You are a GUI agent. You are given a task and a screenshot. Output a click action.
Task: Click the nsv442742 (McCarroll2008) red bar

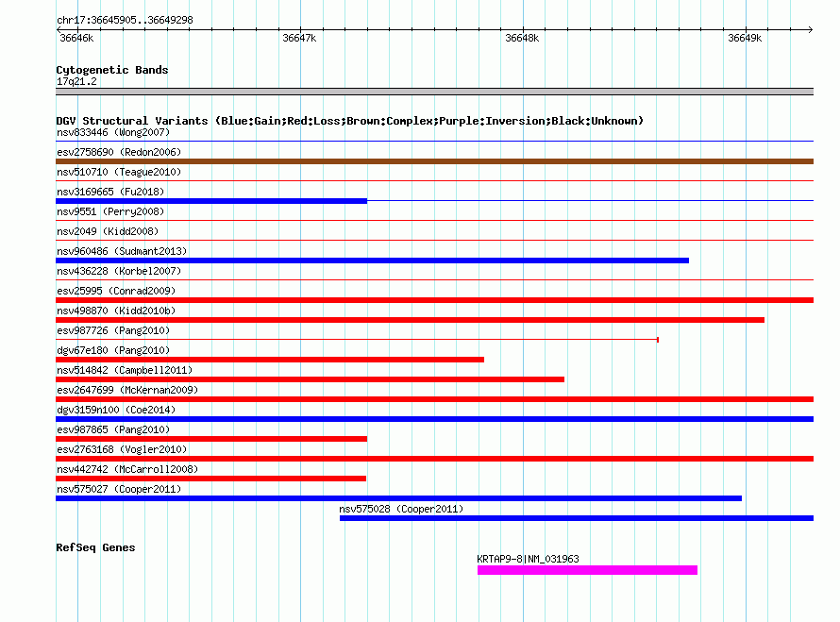point(210,479)
